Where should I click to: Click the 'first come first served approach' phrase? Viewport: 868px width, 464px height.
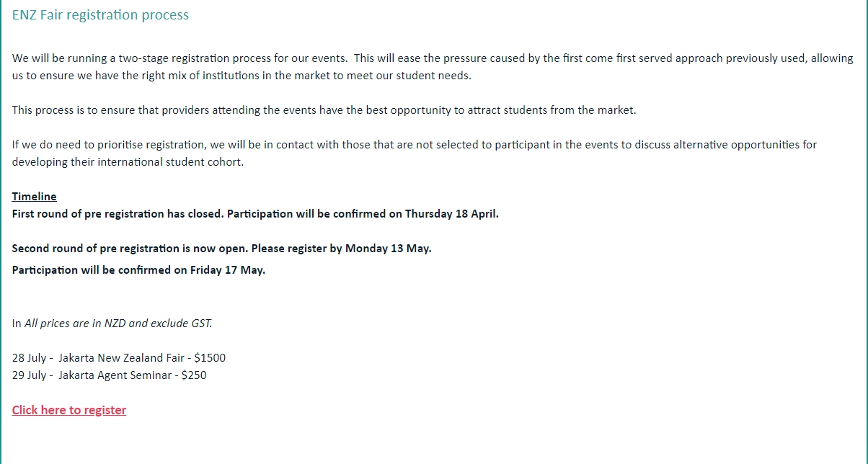click(x=642, y=58)
